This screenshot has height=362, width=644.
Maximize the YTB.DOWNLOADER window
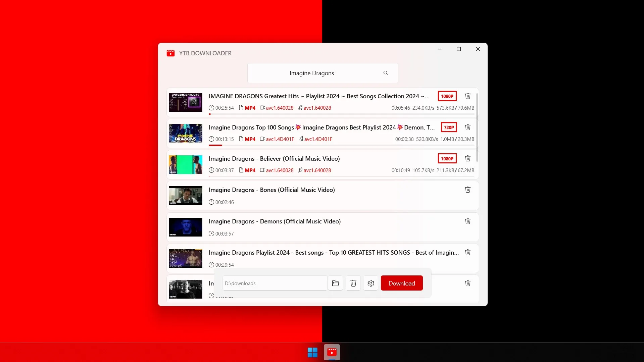458,49
